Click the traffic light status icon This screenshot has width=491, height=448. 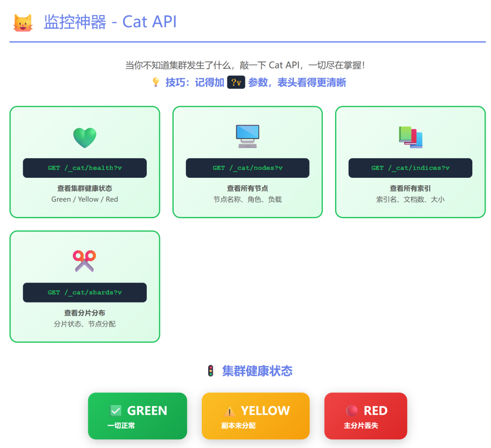(211, 371)
